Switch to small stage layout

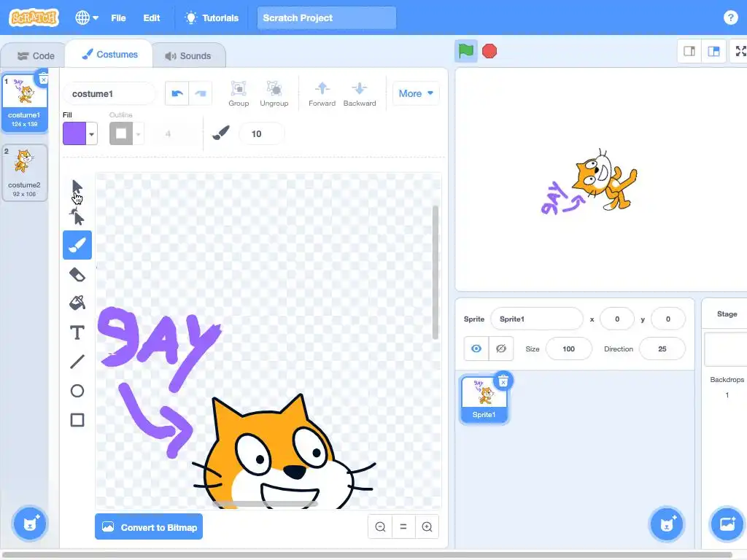pos(689,51)
